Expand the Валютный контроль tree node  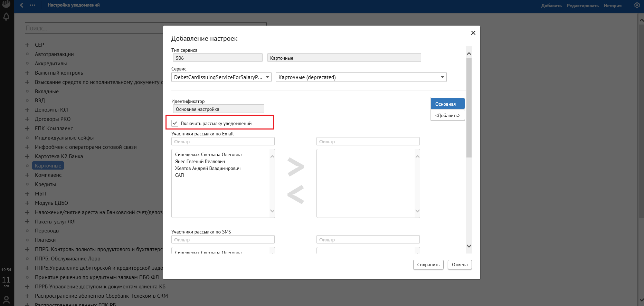tap(27, 73)
